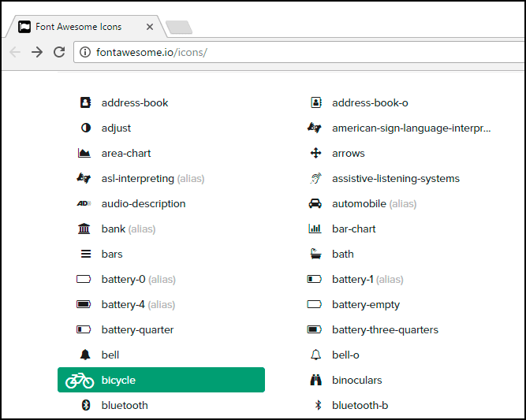
Task: Open the area-chart link
Action: click(126, 153)
